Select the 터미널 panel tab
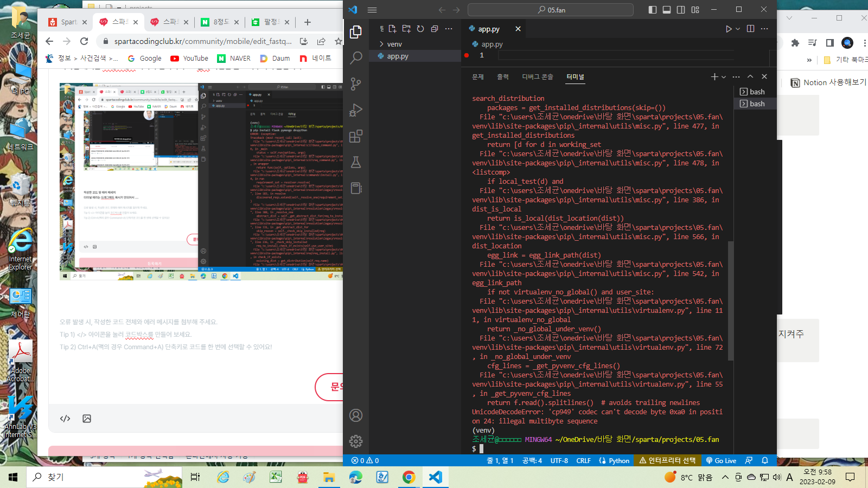Viewport: 868px width, 488px height. coord(576,77)
